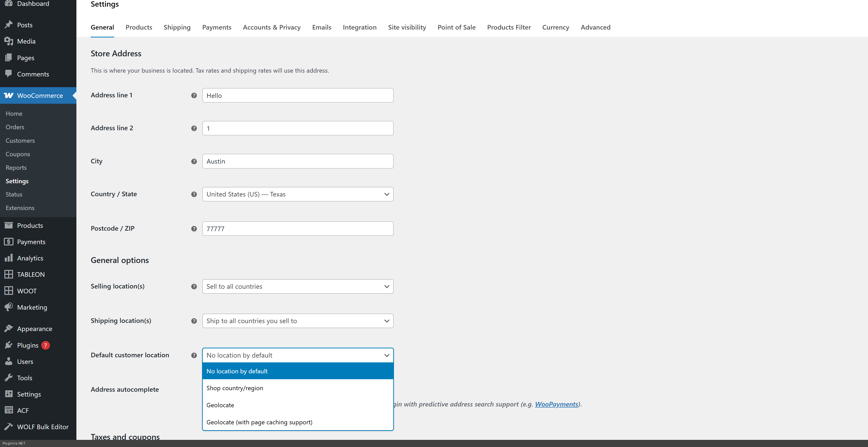This screenshot has width=868, height=447.
Task: Expand the Country / State dropdown
Action: coord(297,194)
